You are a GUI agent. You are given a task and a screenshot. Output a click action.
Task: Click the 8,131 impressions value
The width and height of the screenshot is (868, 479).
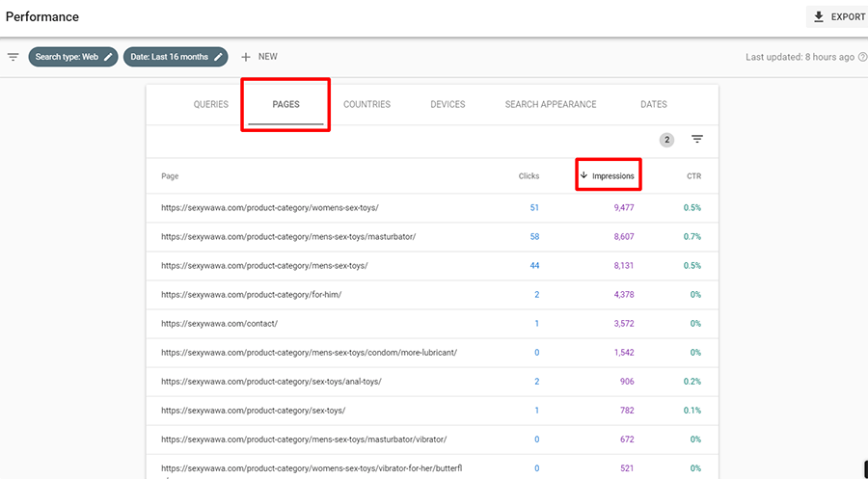[624, 265]
